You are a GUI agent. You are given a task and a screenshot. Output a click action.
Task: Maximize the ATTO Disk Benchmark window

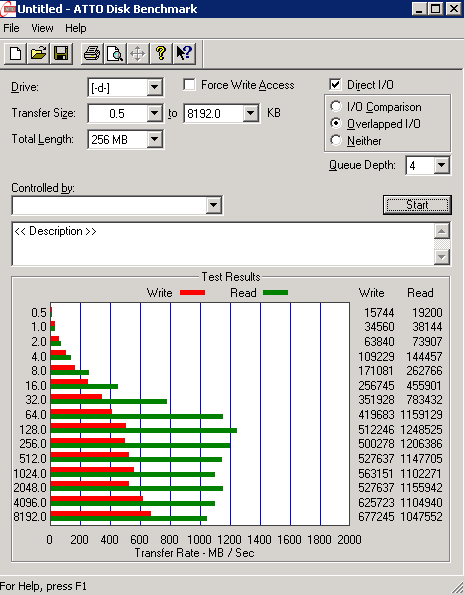(x=436, y=9)
